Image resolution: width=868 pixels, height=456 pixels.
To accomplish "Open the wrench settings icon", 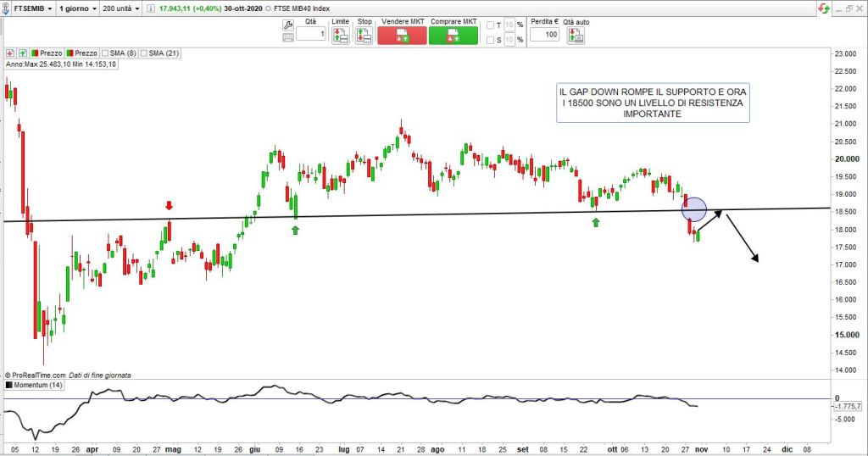I will (x=287, y=23).
